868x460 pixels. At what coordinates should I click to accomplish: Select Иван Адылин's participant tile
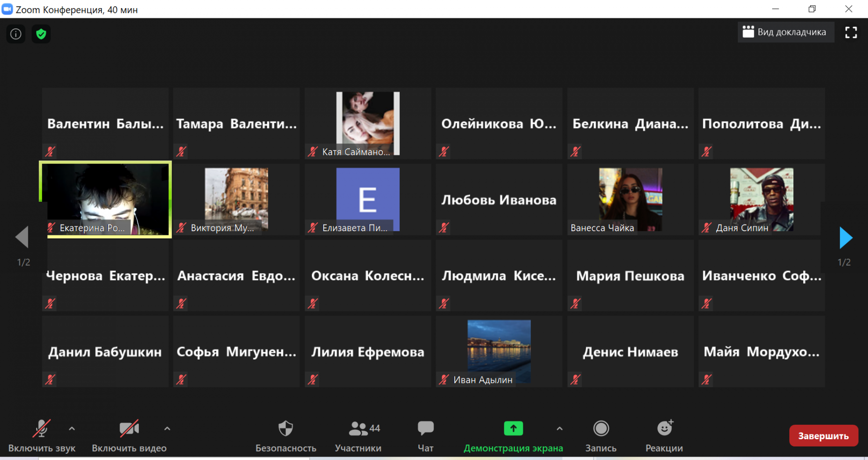click(499, 351)
